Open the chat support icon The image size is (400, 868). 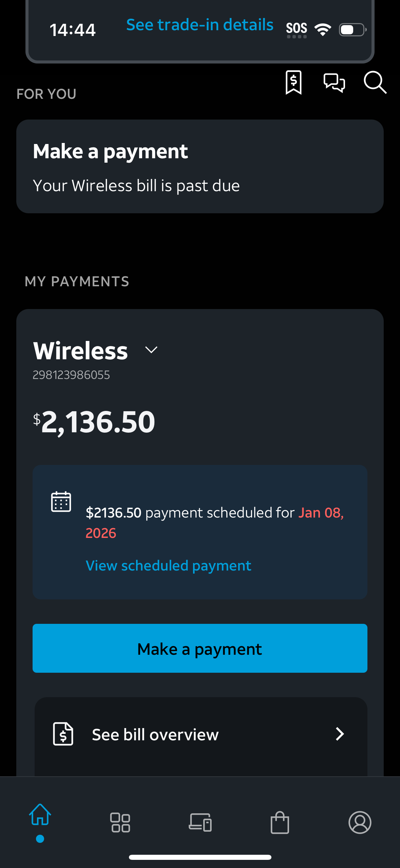pyautogui.click(x=334, y=83)
